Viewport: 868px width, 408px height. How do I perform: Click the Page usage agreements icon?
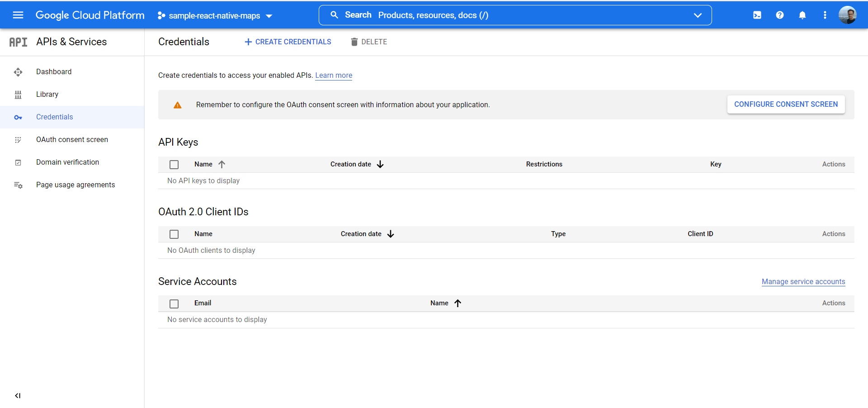click(x=18, y=185)
